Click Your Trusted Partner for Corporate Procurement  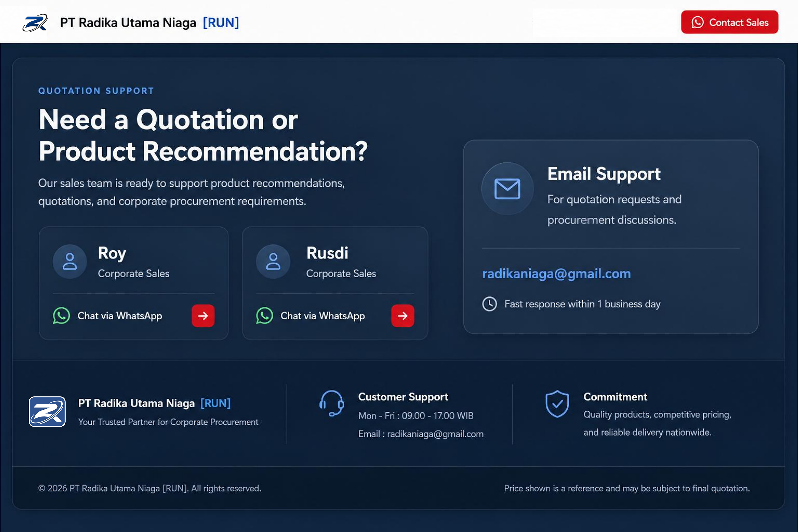tap(168, 422)
